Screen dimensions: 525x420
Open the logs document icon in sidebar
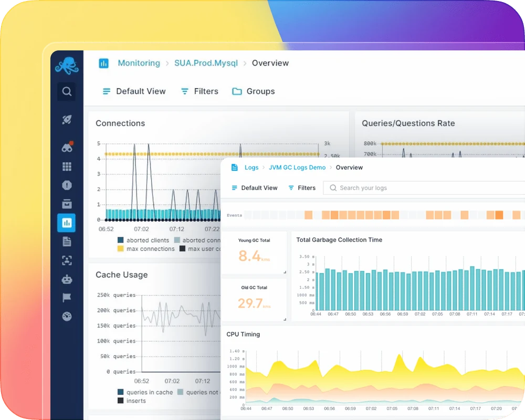(x=67, y=241)
